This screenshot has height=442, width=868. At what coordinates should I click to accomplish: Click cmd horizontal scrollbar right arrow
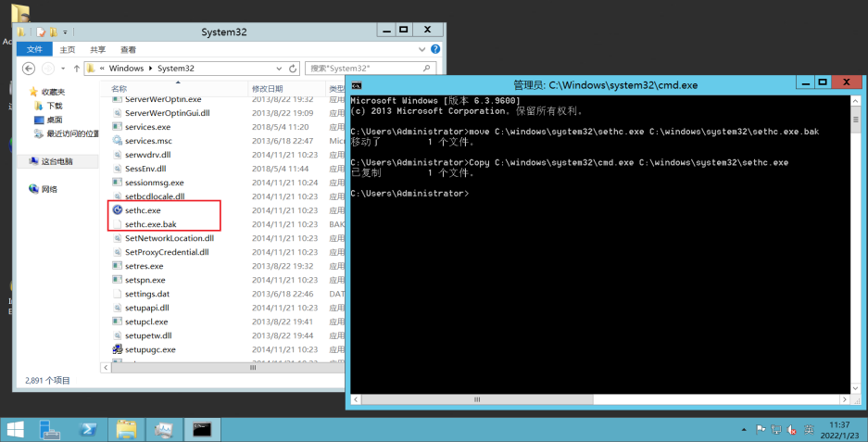click(x=844, y=399)
